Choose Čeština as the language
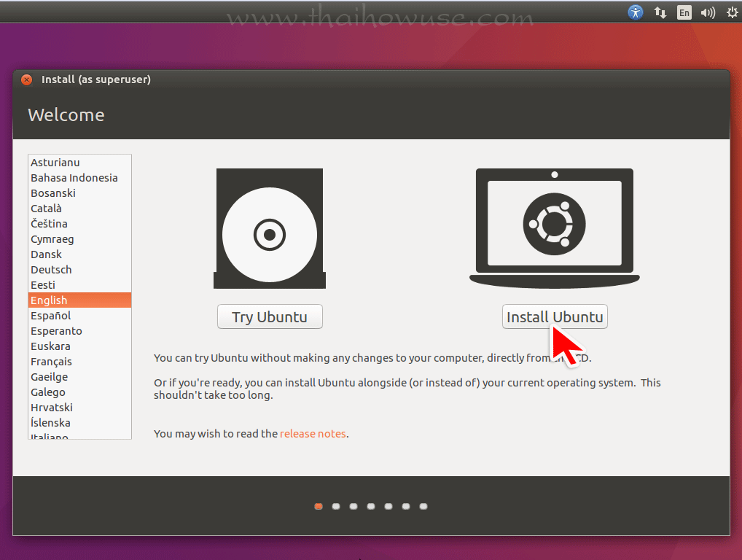The image size is (742, 560). click(x=79, y=223)
